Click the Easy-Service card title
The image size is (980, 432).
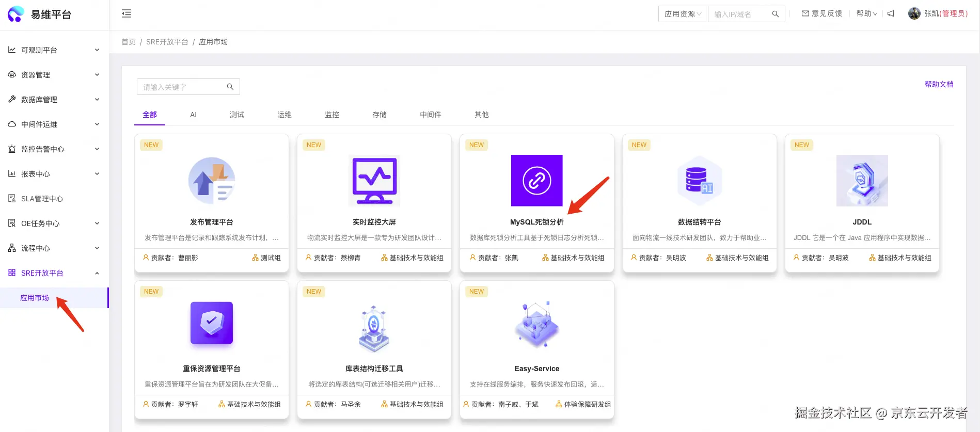[537, 369]
